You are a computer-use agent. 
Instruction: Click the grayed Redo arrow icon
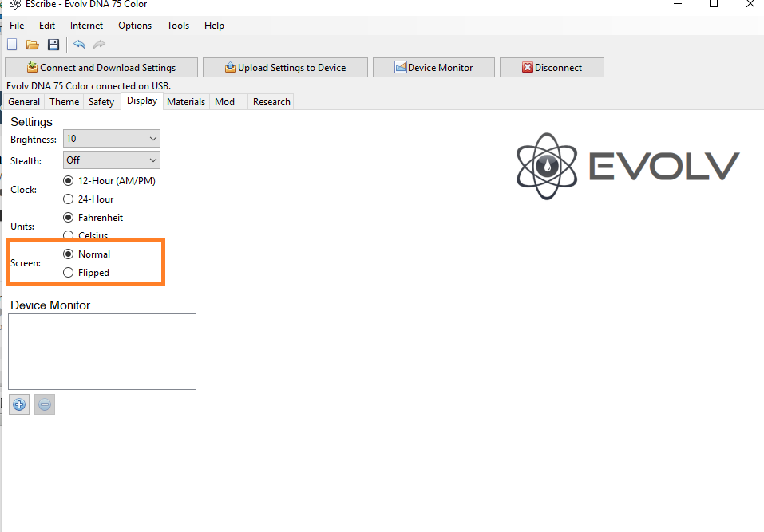tap(100, 45)
